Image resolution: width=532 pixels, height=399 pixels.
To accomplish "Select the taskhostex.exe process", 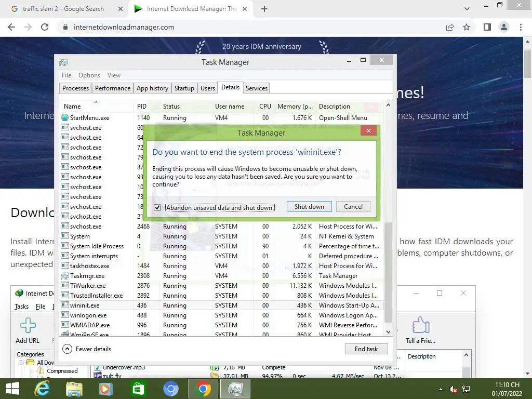I will point(89,266).
